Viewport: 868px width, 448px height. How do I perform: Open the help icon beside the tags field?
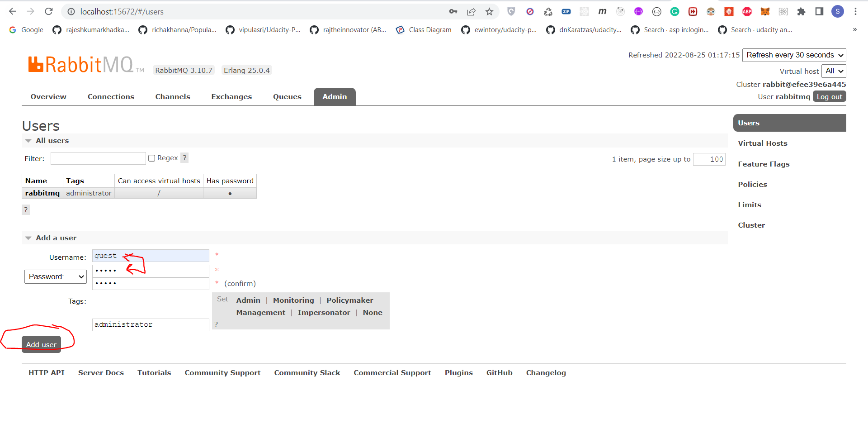(216, 324)
